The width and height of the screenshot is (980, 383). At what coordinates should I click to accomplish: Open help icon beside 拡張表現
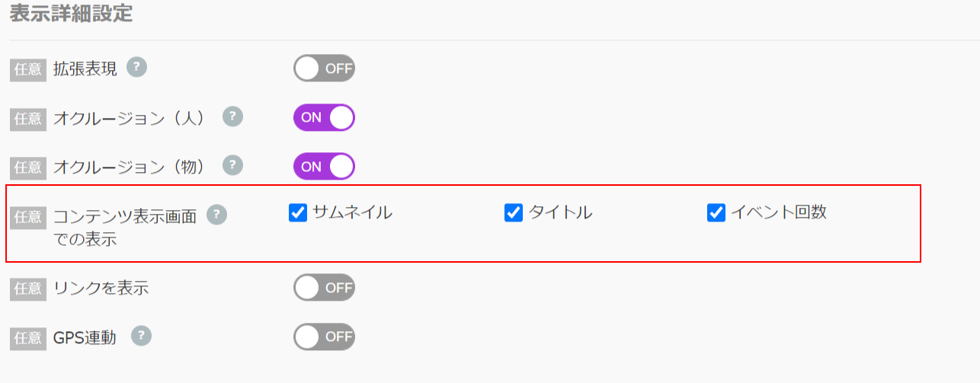pos(136,67)
